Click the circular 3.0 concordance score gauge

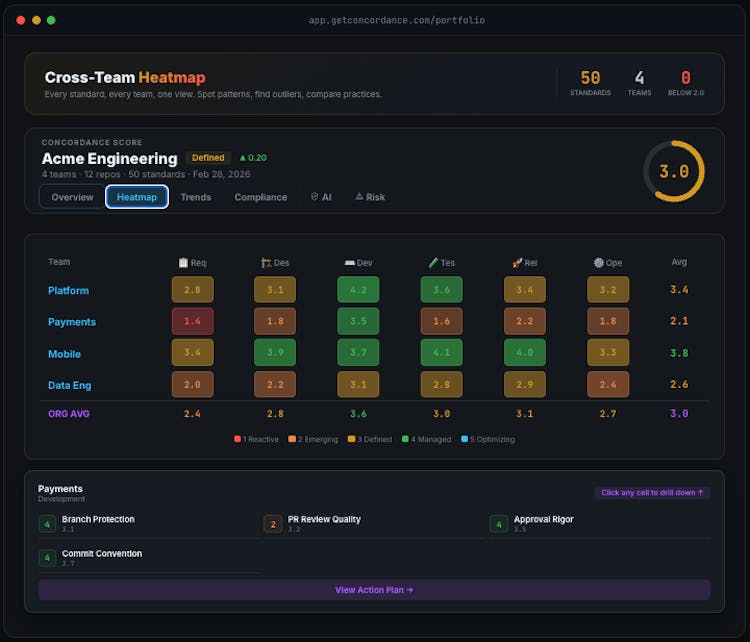673,171
